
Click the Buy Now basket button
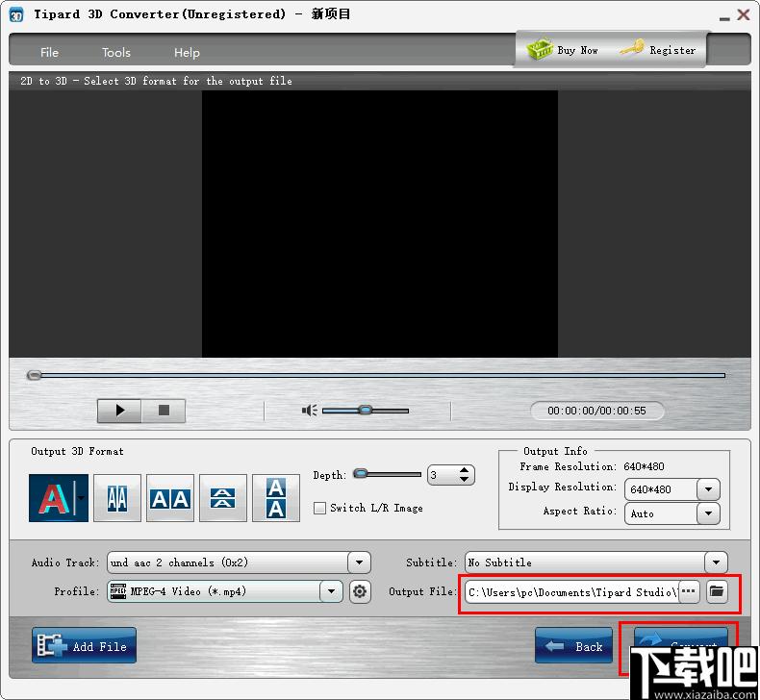point(562,50)
